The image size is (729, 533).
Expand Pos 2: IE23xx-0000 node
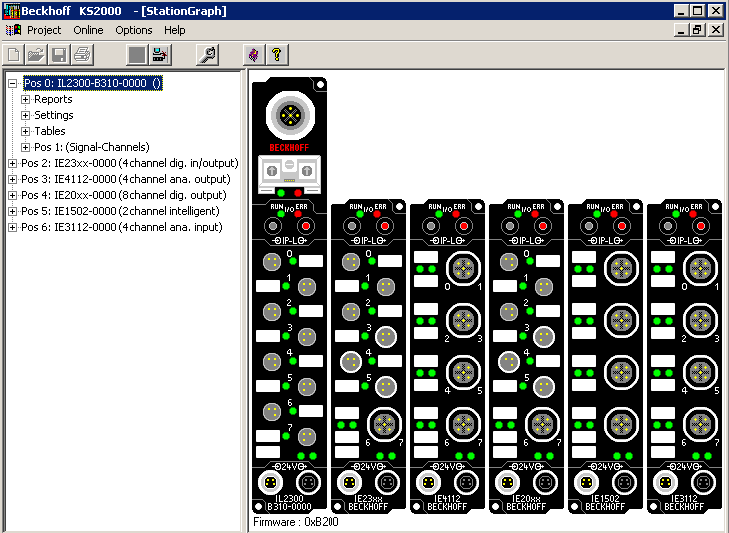[13, 163]
